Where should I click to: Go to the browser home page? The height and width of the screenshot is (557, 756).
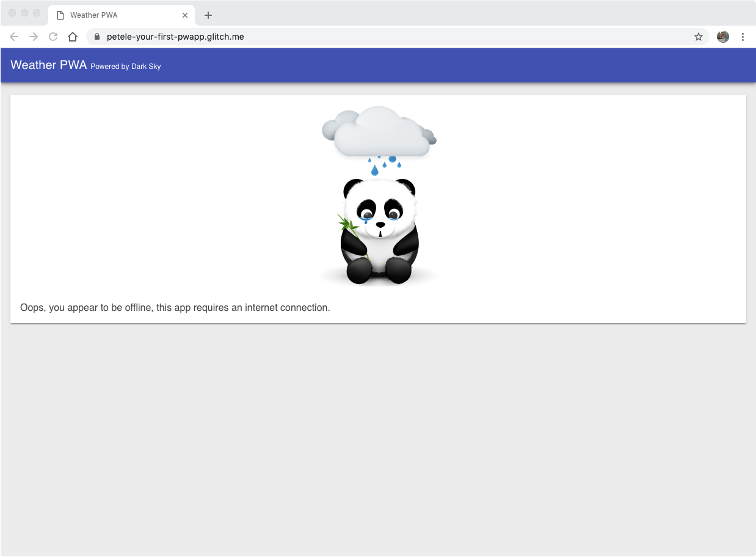click(x=73, y=37)
